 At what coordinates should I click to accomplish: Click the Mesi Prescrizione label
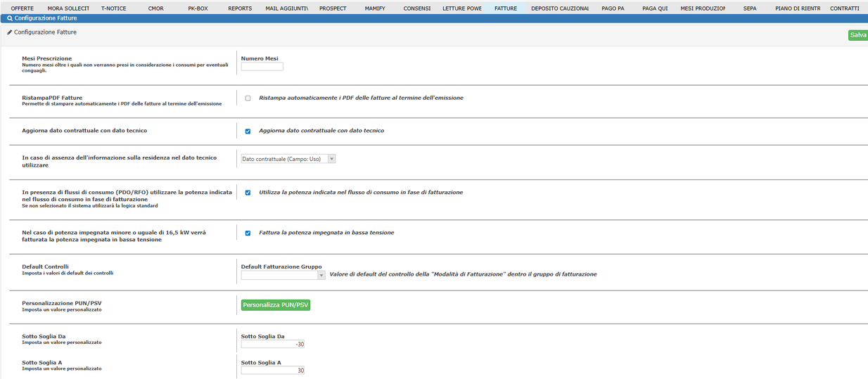(47, 58)
